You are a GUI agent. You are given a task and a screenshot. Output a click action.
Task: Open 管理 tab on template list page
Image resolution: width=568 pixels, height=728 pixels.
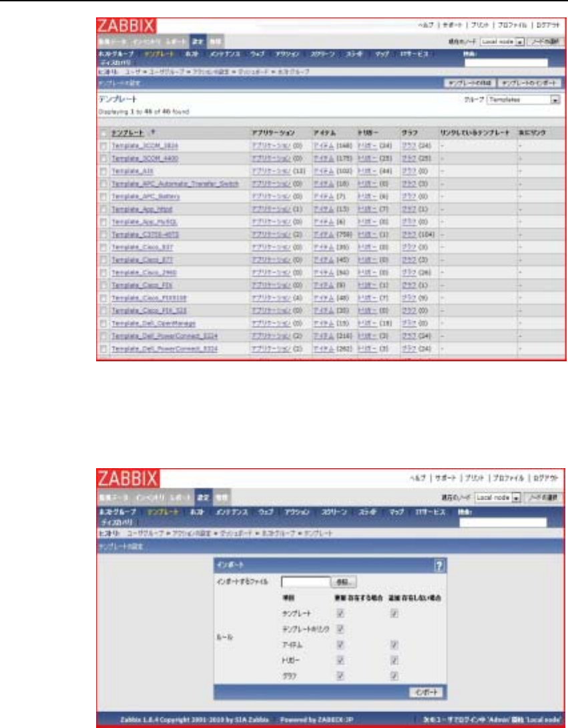214,41
